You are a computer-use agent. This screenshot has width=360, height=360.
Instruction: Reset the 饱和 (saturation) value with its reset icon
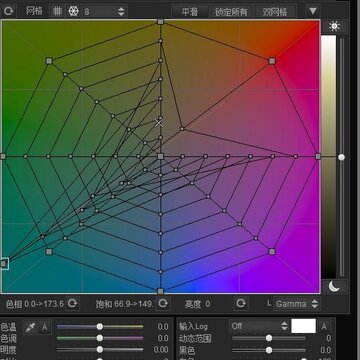pyautogui.click(x=163, y=304)
